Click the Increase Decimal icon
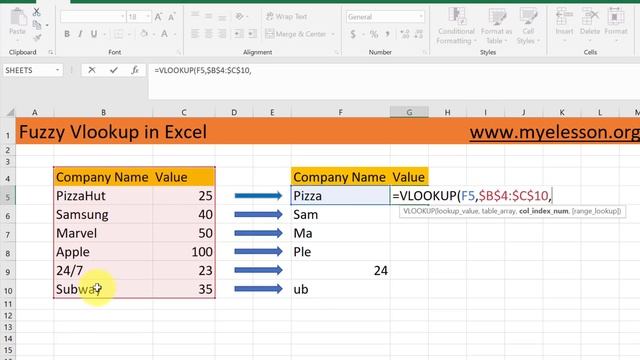Screen dimensions: 640x360 point(405,34)
